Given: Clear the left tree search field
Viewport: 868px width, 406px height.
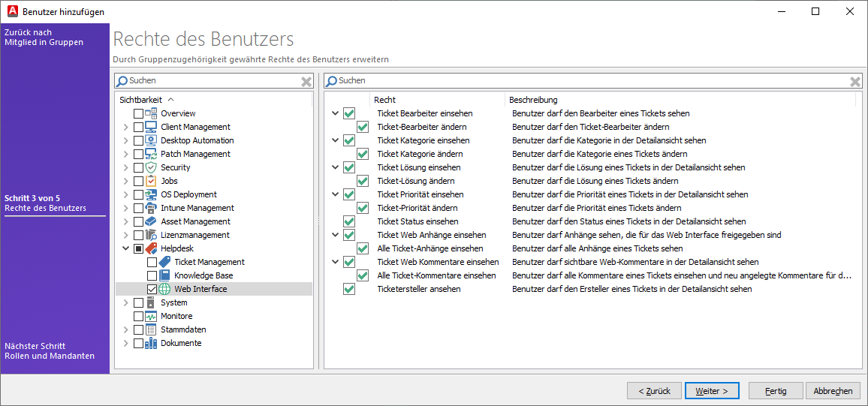Looking at the screenshot, I should tap(306, 81).
